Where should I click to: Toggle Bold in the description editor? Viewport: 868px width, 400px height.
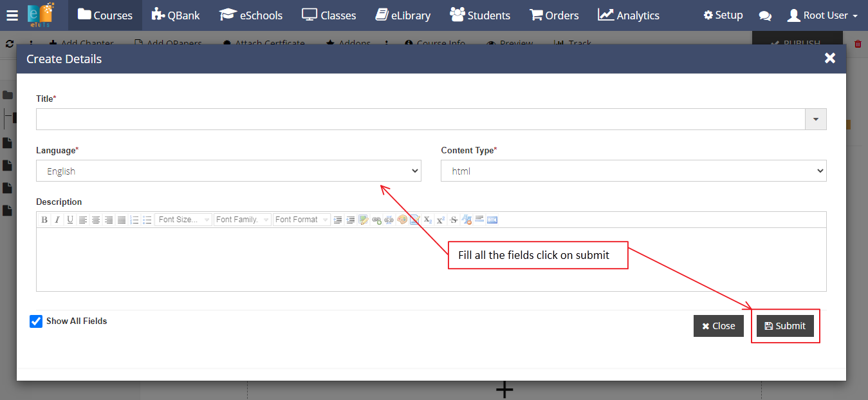tap(44, 220)
